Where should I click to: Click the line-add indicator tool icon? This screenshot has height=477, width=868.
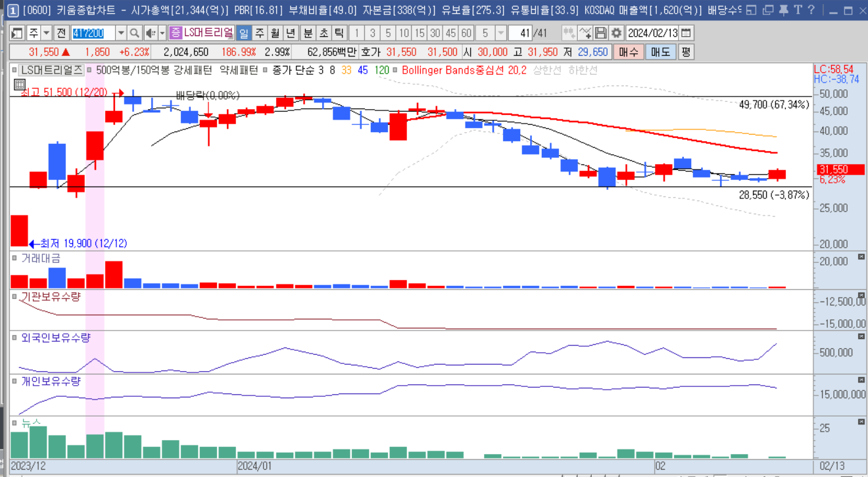[x=585, y=33]
